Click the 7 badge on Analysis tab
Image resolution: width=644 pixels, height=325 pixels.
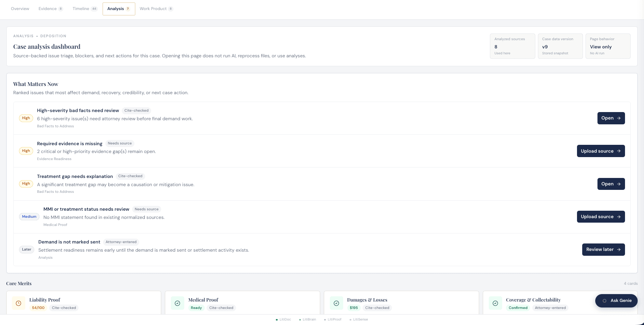pos(128,9)
